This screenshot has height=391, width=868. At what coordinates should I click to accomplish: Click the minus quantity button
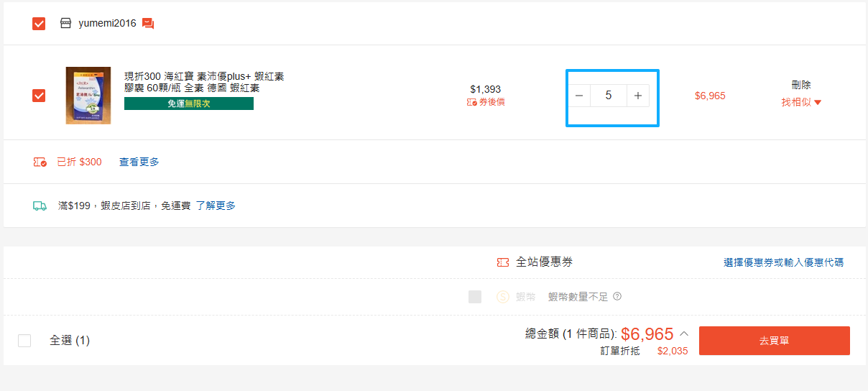click(579, 96)
